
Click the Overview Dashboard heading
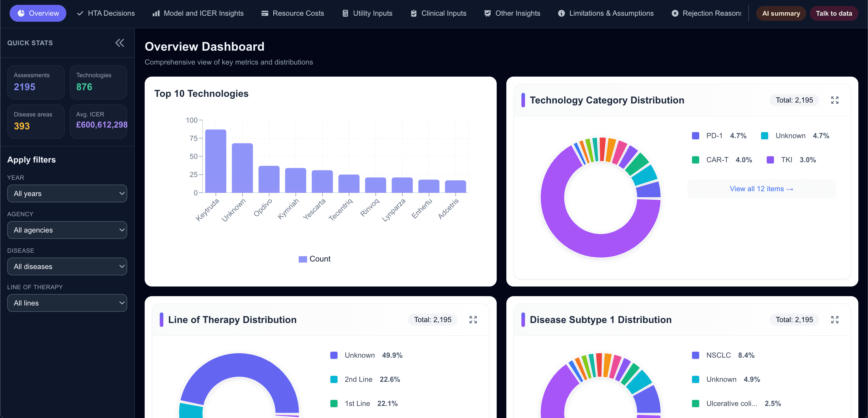(x=205, y=46)
